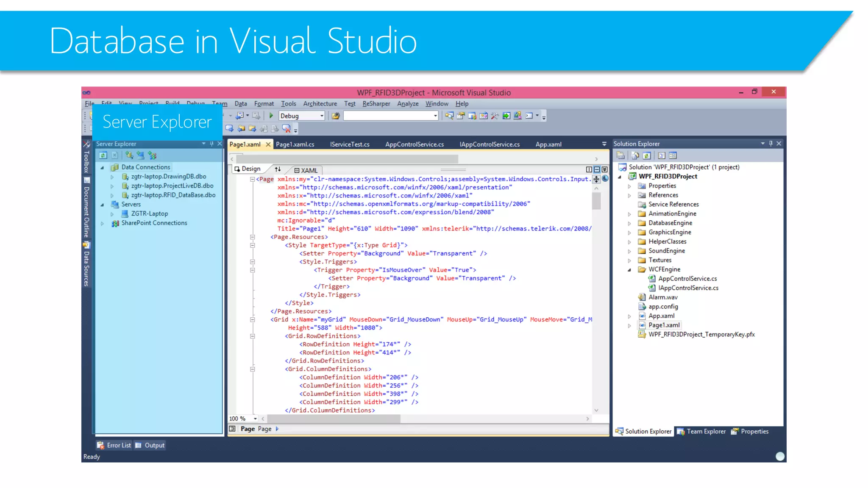
Task: Click the Stop Refresh icon in Server Explorer
Action: 114,155
